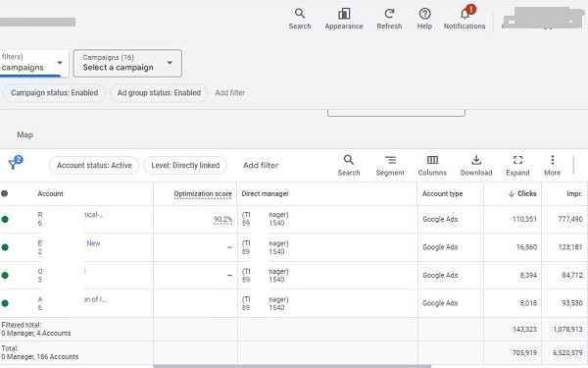Click the status dot for 8,018 clicks row
The image size is (588, 368).
[5, 303]
